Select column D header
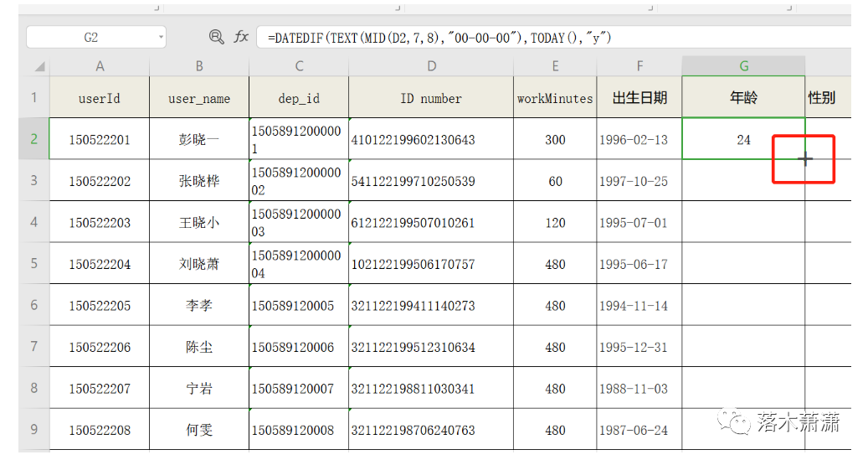 [431, 66]
